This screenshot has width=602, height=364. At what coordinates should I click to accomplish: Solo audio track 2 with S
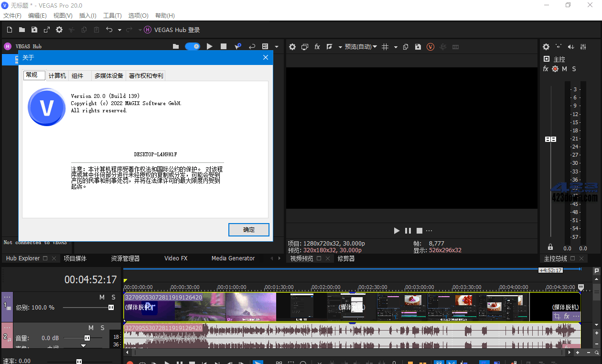point(102,328)
